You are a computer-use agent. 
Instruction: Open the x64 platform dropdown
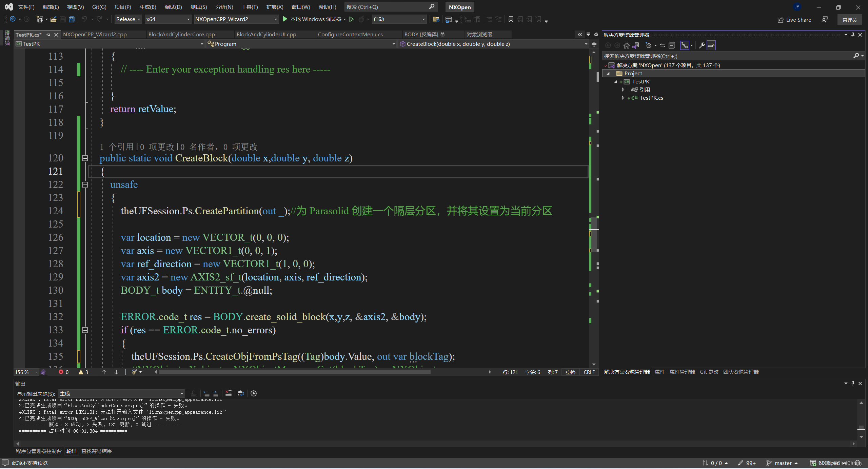click(168, 19)
